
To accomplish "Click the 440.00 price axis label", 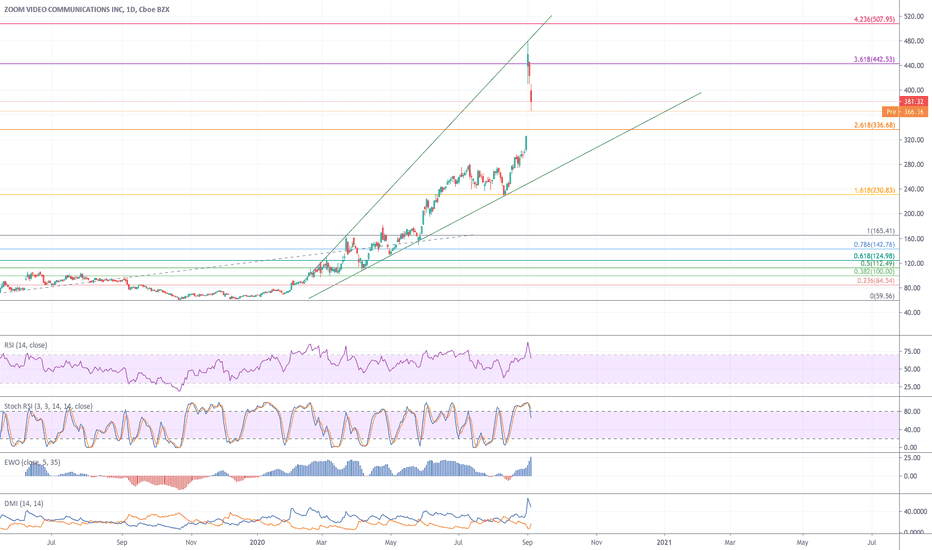I will coord(914,65).
